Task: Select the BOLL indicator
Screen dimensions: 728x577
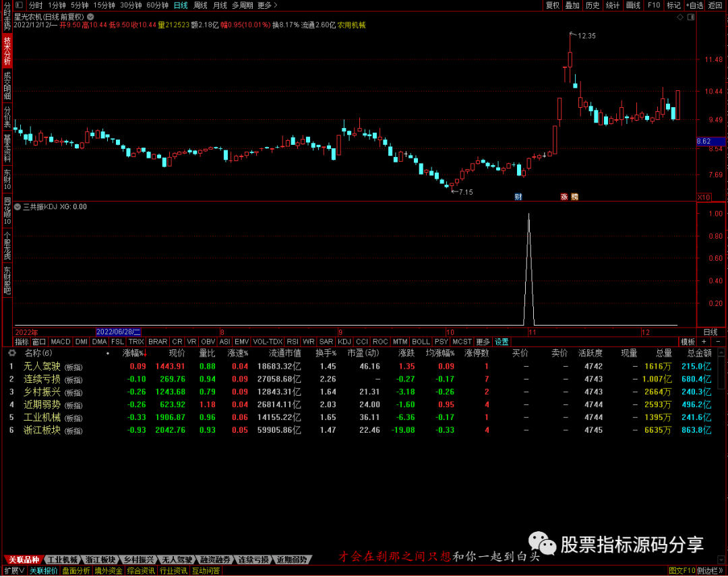Action: [421, 342]
